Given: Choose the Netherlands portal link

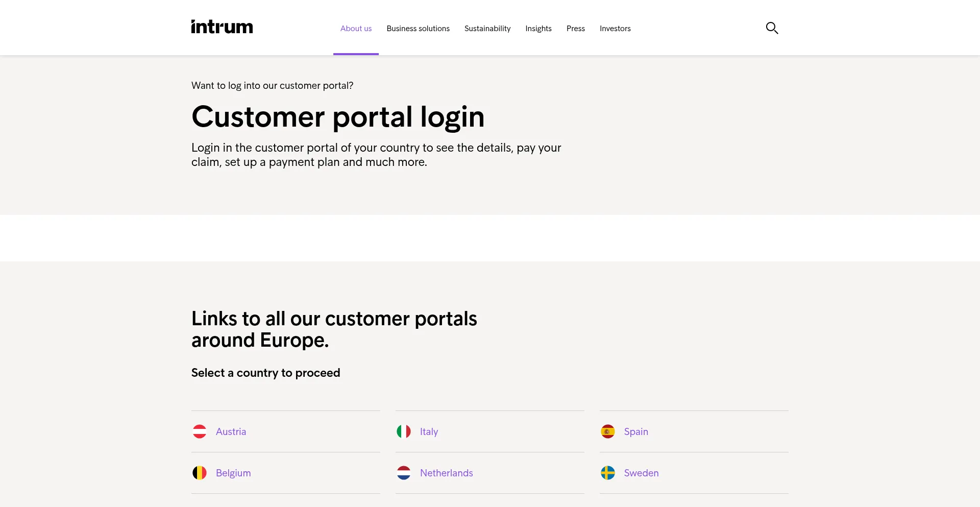Looking at the screenshot, I should (446, 473).
